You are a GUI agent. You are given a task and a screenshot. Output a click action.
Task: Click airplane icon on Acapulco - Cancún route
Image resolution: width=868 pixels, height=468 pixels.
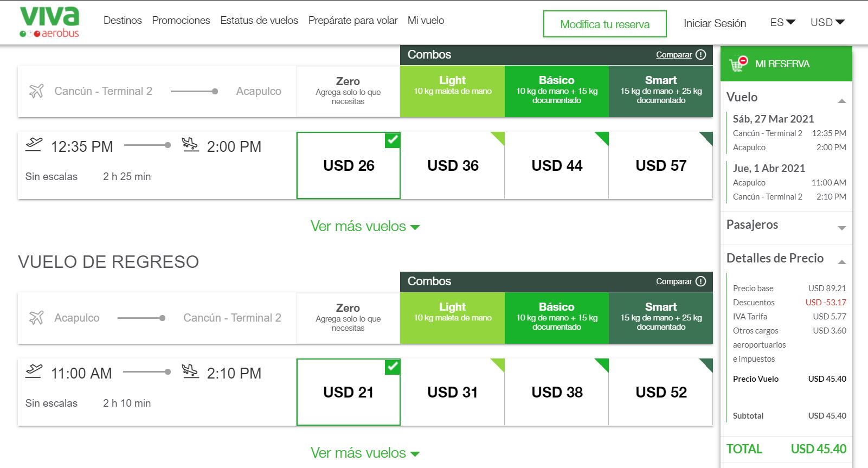pyautogui.click(x=36, y=318)
